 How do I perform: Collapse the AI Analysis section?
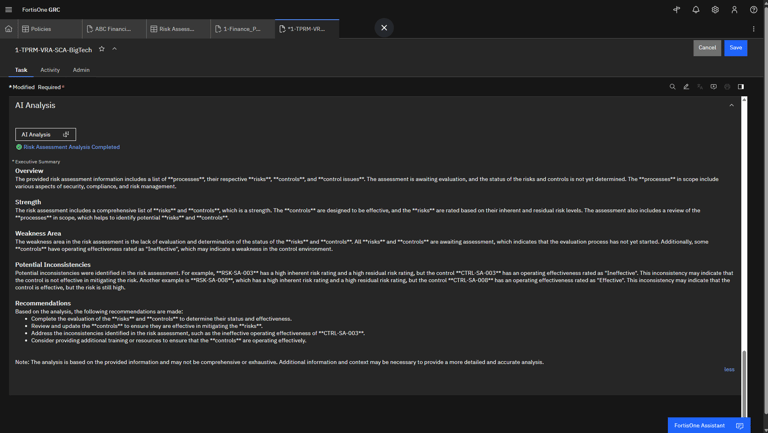pos(731,105)
